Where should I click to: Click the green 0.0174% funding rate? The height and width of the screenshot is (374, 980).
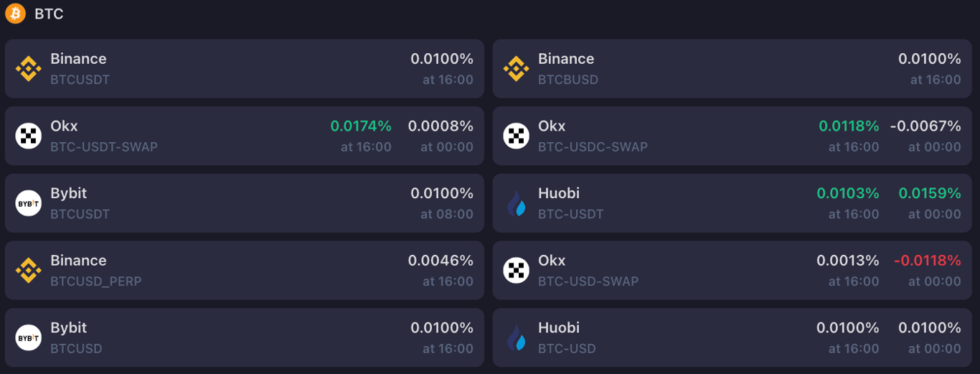click(361, 126)
